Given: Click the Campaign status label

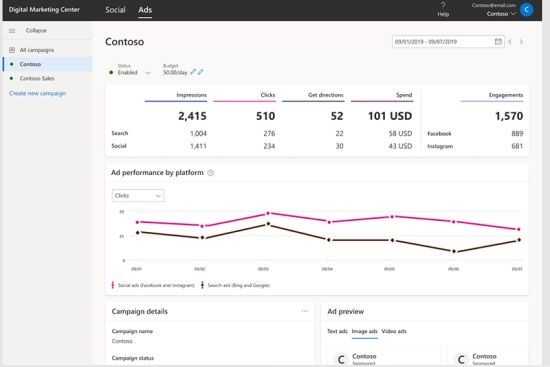Looking at the screenshot, I should [133, 358].
